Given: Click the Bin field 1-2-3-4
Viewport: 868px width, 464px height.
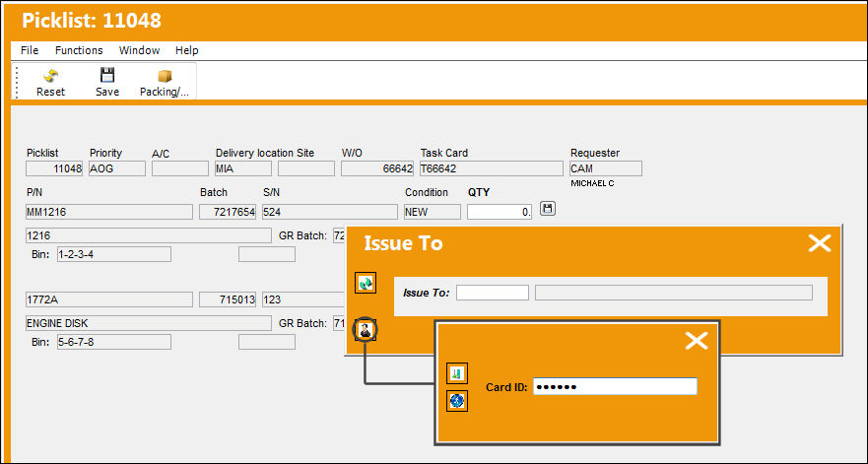Looking at the screenshot, I should [114, 255].
